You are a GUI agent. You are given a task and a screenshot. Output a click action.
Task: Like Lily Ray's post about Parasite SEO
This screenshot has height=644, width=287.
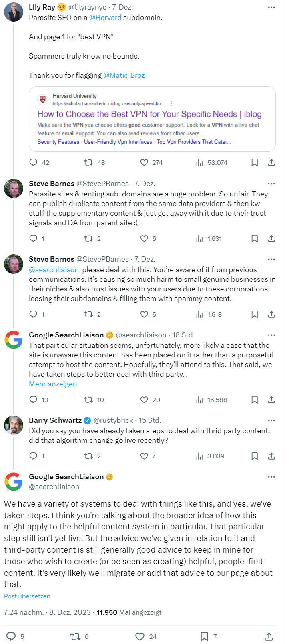(x=144, y=162)
